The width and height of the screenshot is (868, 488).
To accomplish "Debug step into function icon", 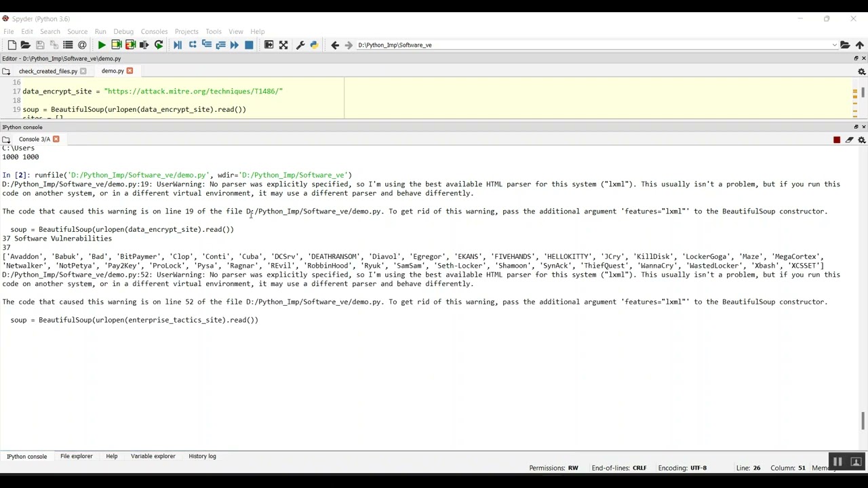I will click(206, 45).
